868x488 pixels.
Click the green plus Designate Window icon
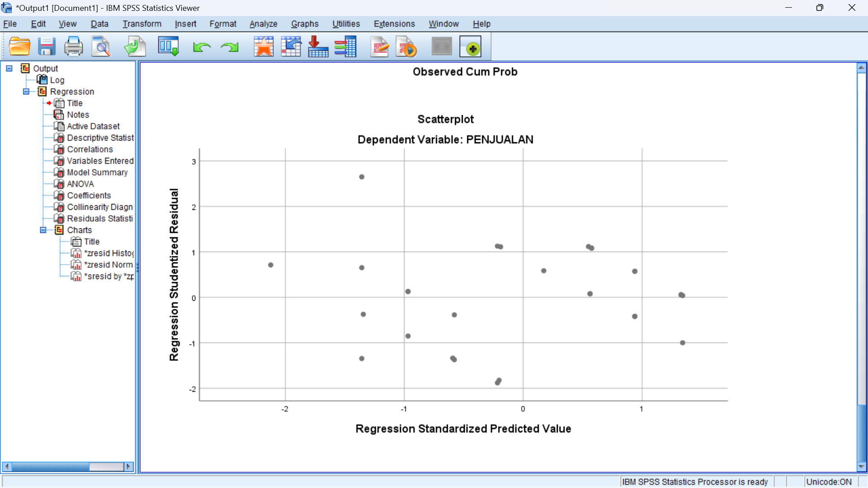coord(470,47)
